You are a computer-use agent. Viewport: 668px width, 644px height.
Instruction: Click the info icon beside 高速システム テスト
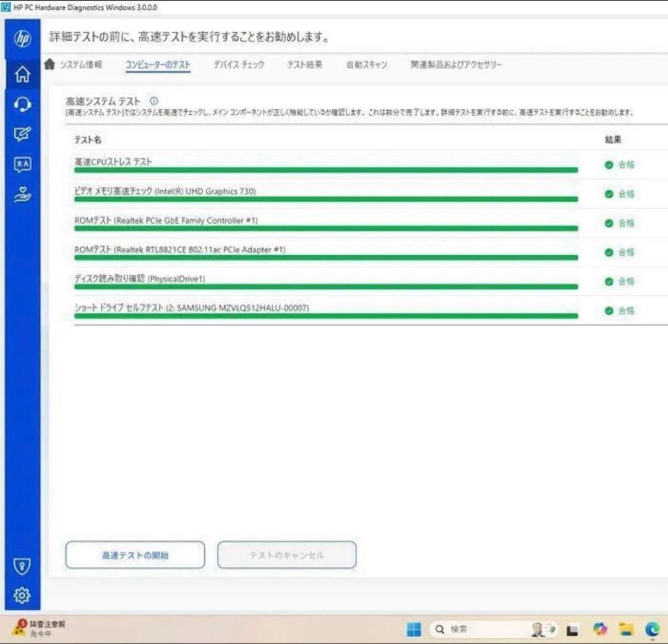(x=153, y=101)
